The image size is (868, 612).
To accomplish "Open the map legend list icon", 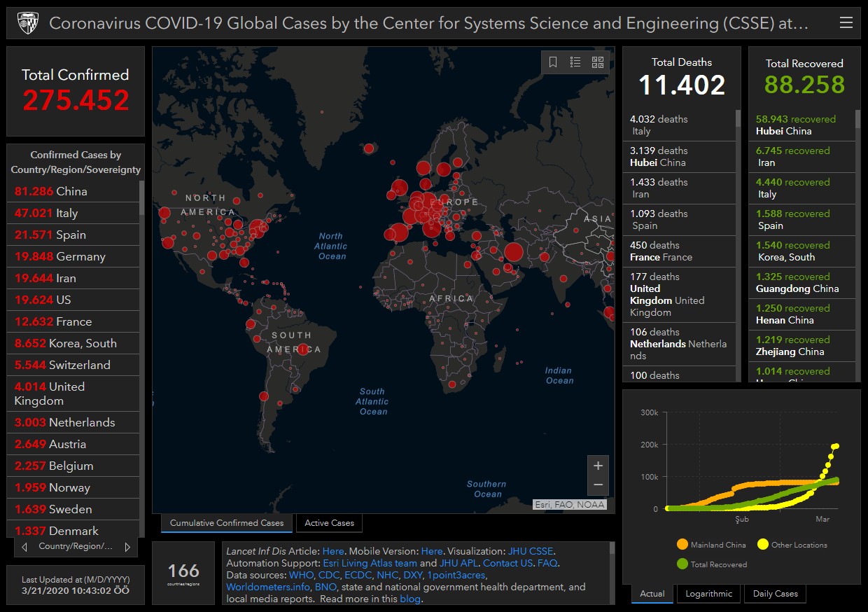I will tap(575, 62).
